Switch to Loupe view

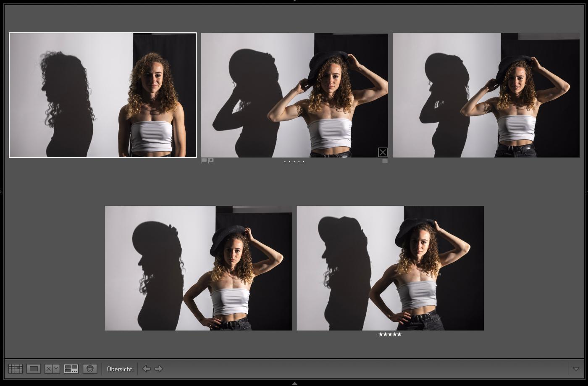(34, 369)
